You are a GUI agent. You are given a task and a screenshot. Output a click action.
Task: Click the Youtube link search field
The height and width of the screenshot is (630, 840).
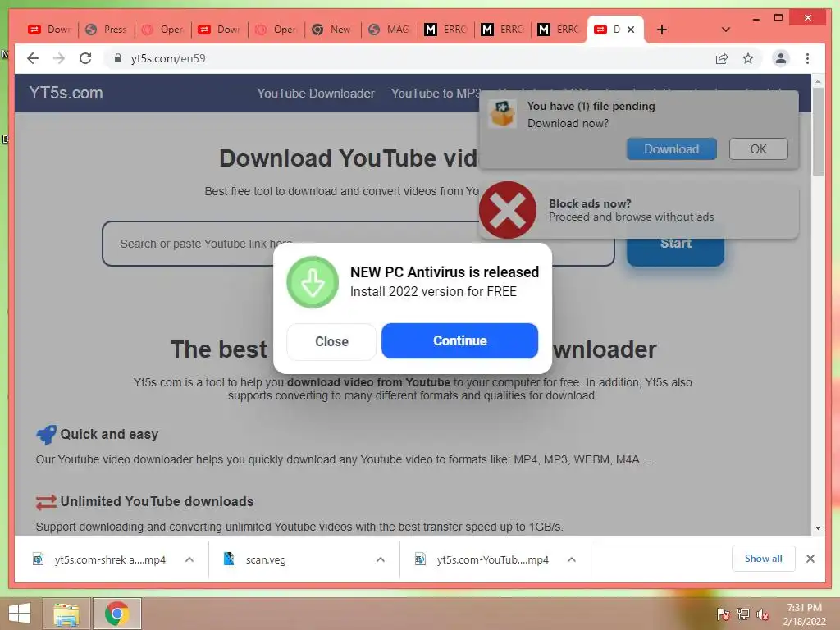(x=358, y=244)
